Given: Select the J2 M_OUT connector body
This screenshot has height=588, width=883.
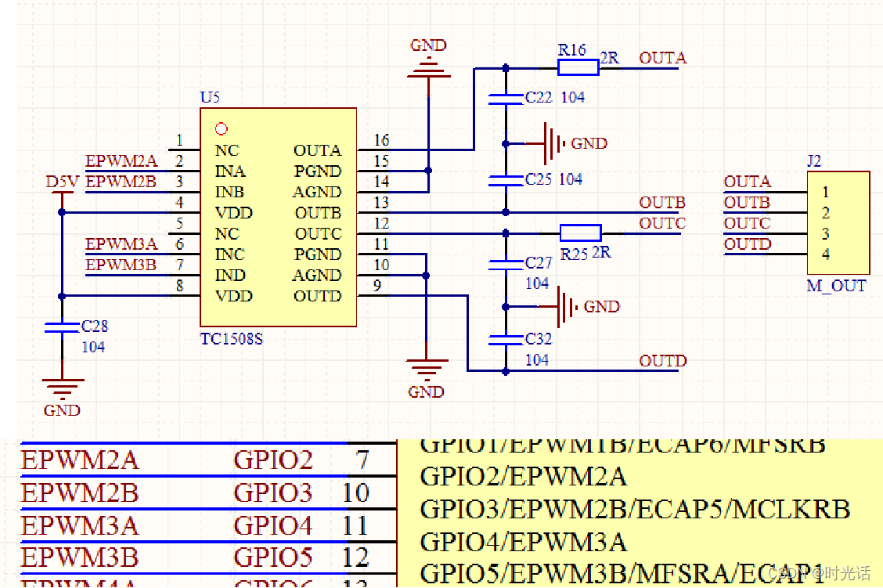Looking at the screenshot, I should (838, 223).
